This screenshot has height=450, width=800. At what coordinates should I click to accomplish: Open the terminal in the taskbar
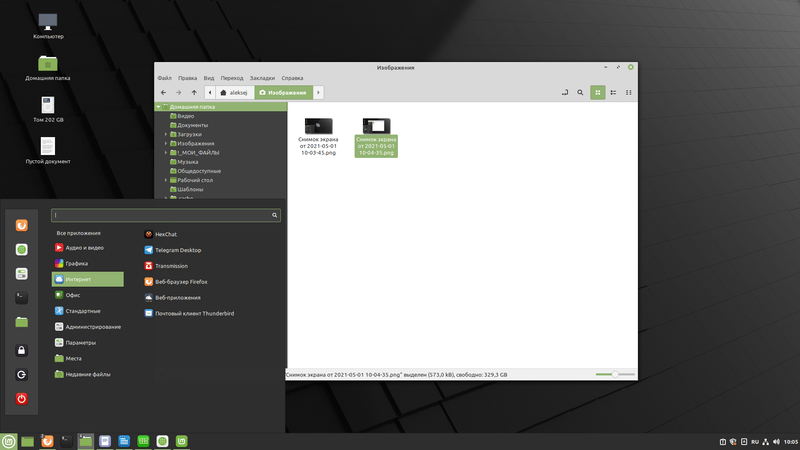66,441
